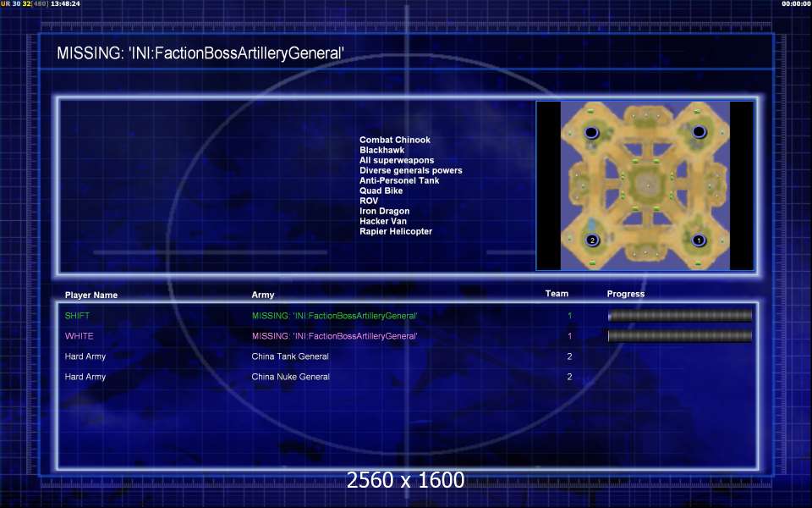Click 'Iron Dragon' in feature list
Screen dimensions: 812x508
click(x=384, y=211)
